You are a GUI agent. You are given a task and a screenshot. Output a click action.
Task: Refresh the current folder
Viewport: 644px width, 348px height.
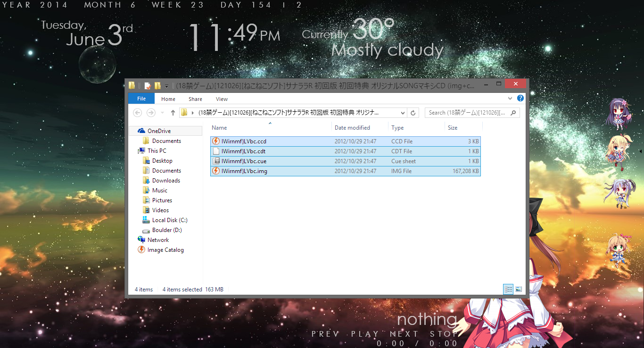click(x=413, y=113)
